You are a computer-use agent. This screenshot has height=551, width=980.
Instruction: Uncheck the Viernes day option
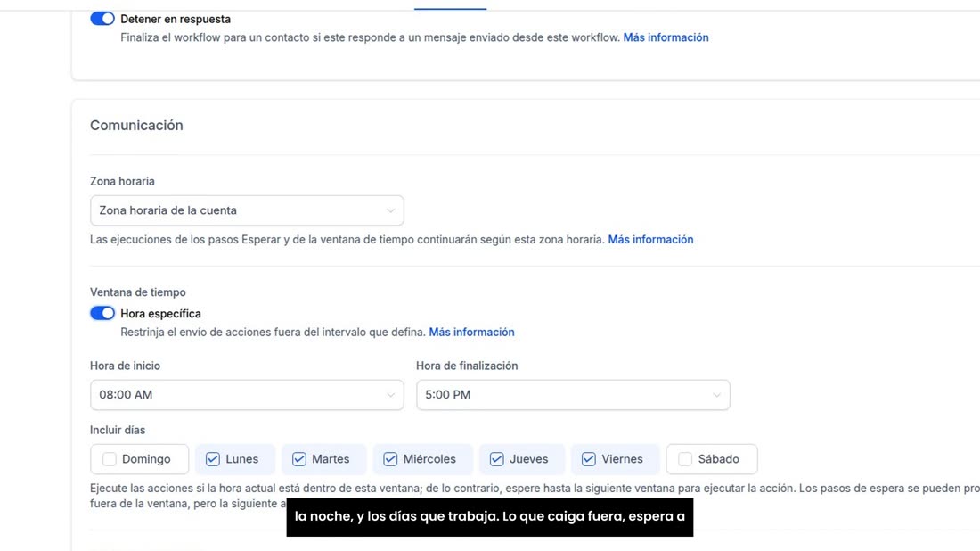pos(588,459)
